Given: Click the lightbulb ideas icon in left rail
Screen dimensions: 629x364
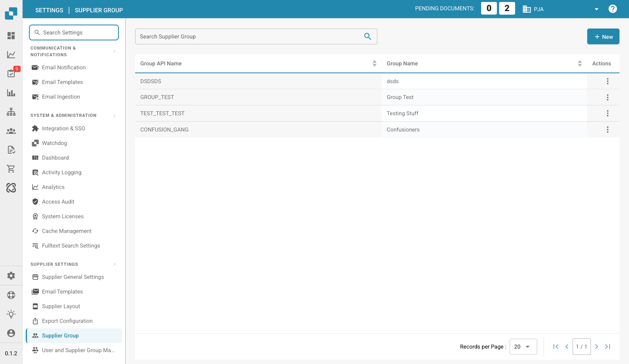Looking at the screenshot, I should tap(11, 314).
